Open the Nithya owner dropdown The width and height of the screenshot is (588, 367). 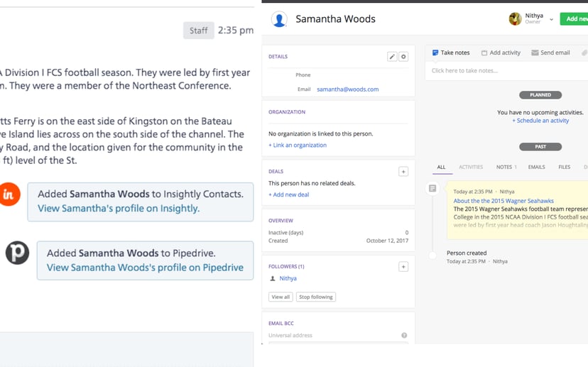coord(551,19)
